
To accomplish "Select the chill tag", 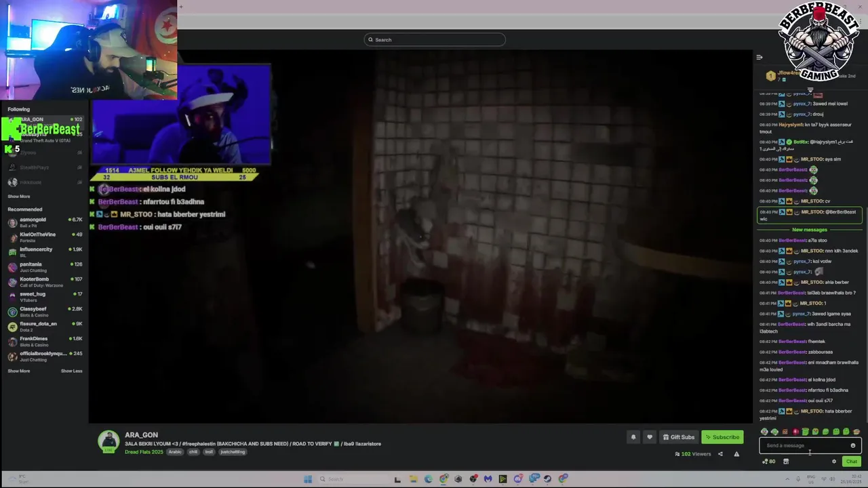I will point(193,452).
